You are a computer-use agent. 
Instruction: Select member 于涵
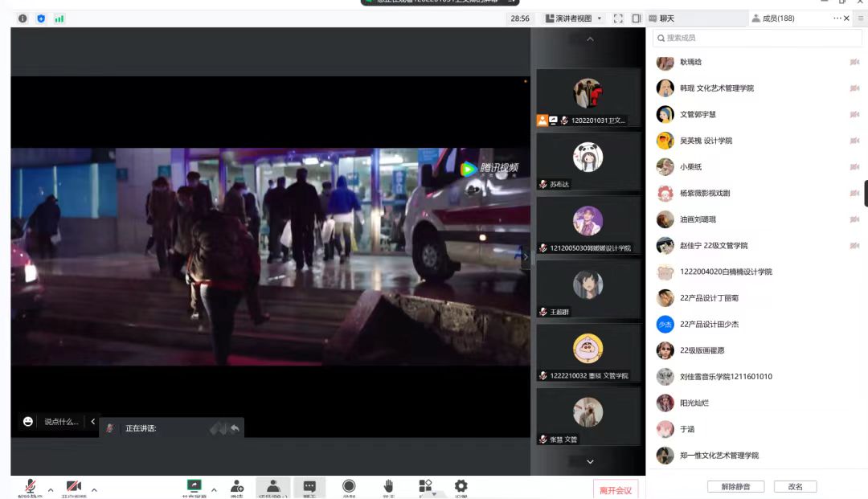point(757,429)
